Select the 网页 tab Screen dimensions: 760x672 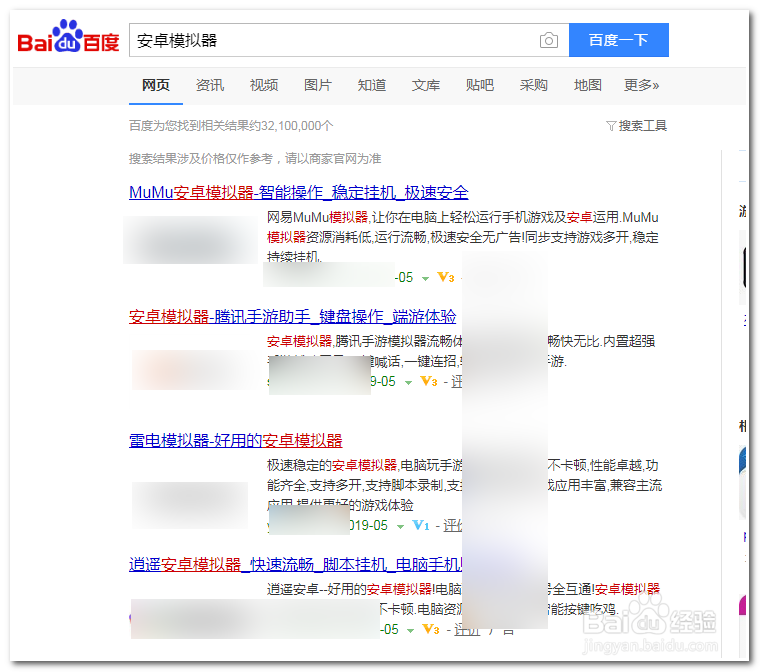pos(156,85)
